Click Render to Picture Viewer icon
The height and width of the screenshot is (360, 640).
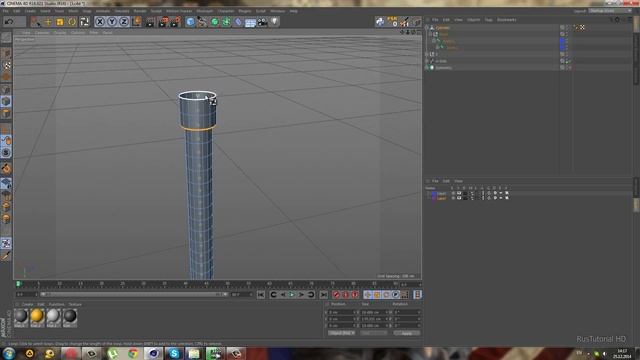click(x=163, y=21)
